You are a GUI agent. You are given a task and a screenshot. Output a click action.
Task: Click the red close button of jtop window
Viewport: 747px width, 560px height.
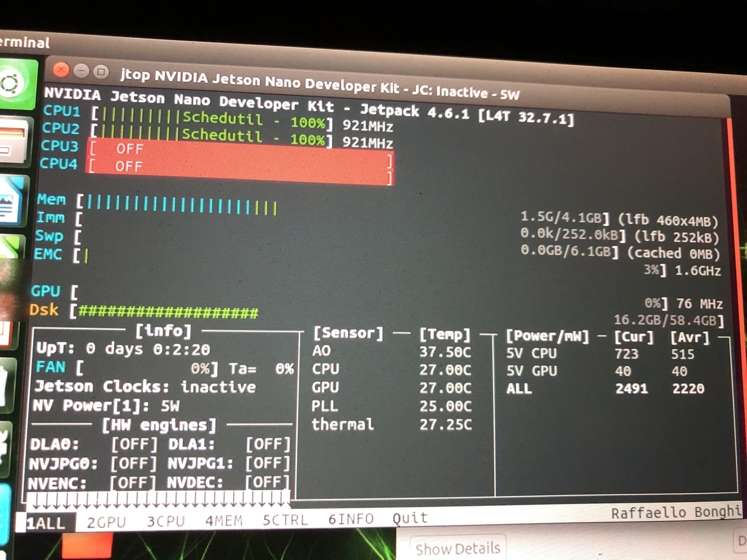point(61,69)
